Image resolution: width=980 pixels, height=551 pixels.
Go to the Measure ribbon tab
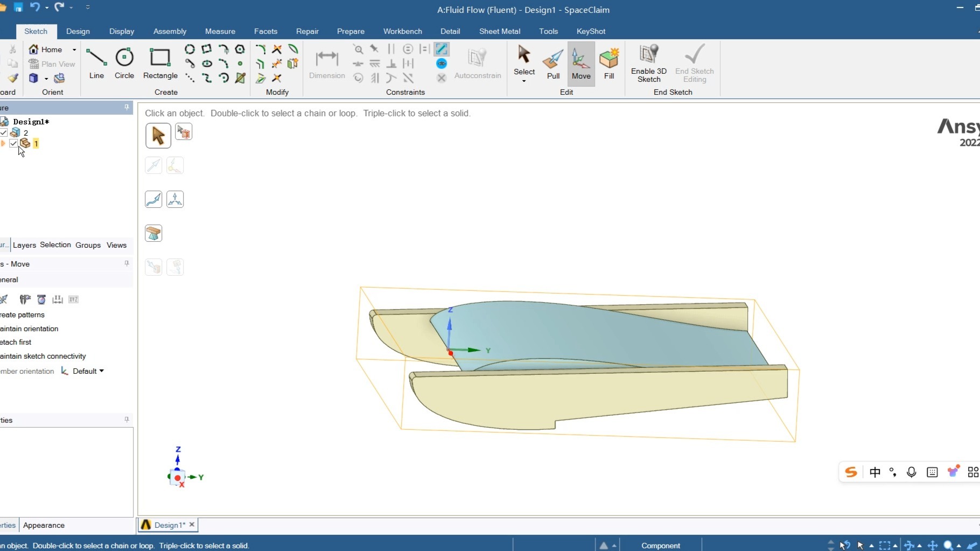pos(220,31)
